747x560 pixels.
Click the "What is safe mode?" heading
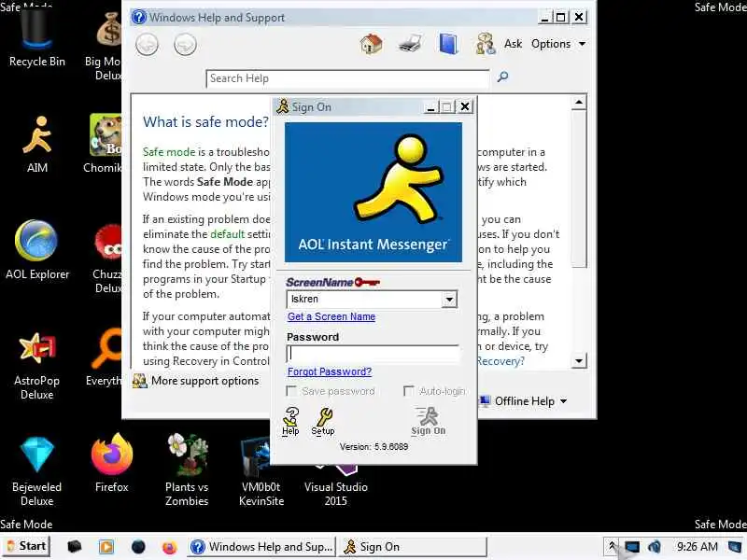pyautogui.click(x=205, y=122)
